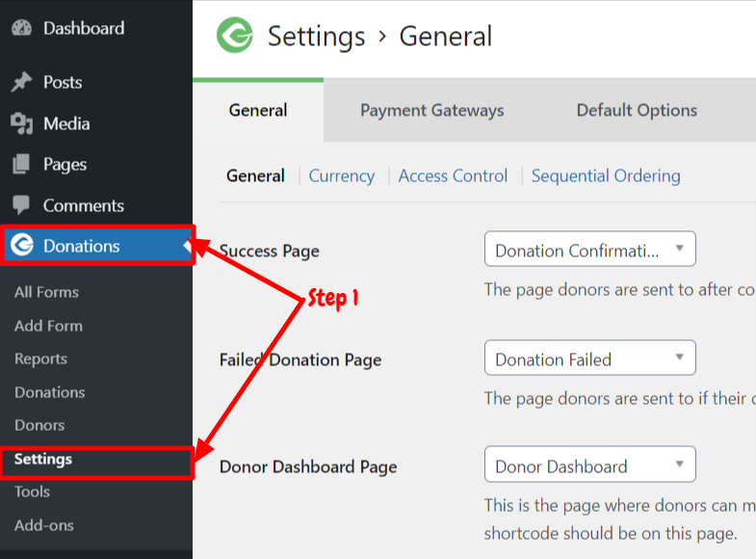Select the Donations top-level menu item

(x=96, y=246)
